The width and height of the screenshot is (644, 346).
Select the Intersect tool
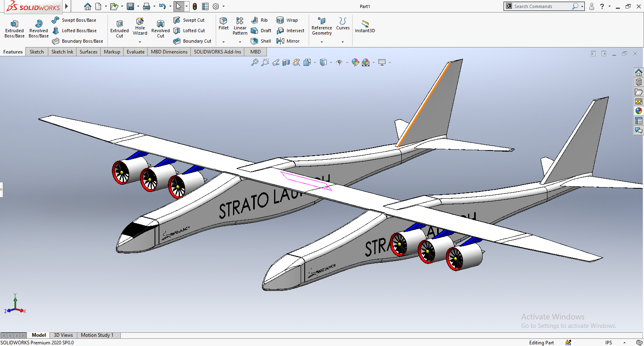pos(290,31)
